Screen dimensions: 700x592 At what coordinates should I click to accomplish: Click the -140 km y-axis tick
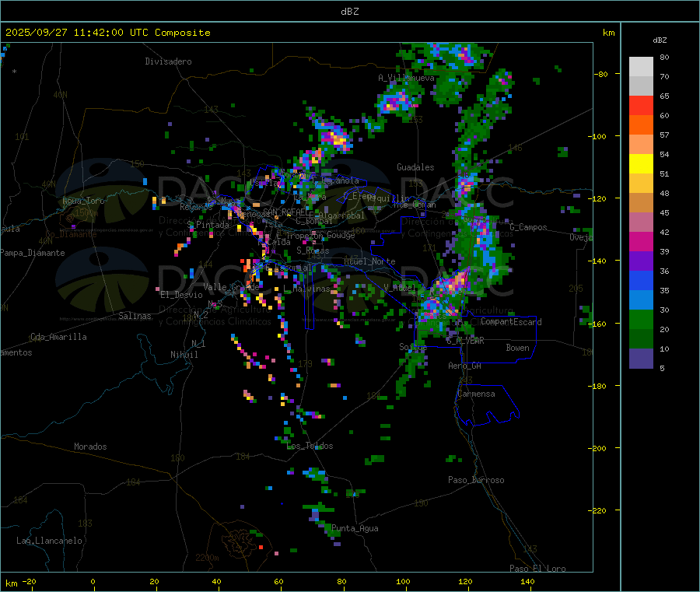coord(600,261)
